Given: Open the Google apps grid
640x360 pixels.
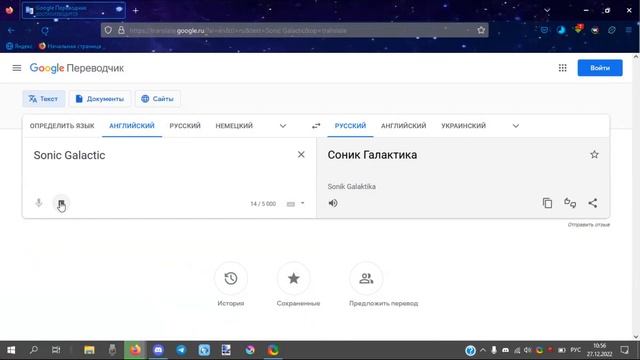Looking at the screenshot, I should (562, 68).
